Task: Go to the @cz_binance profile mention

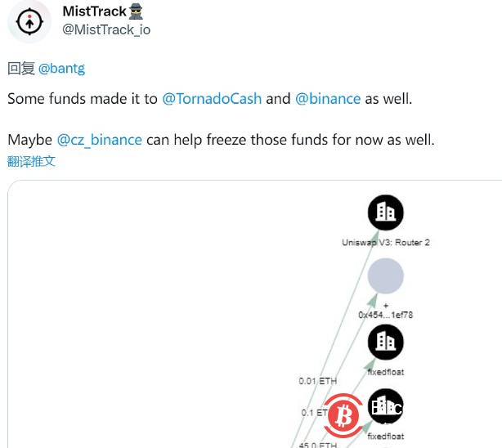Action: [99, 140]
